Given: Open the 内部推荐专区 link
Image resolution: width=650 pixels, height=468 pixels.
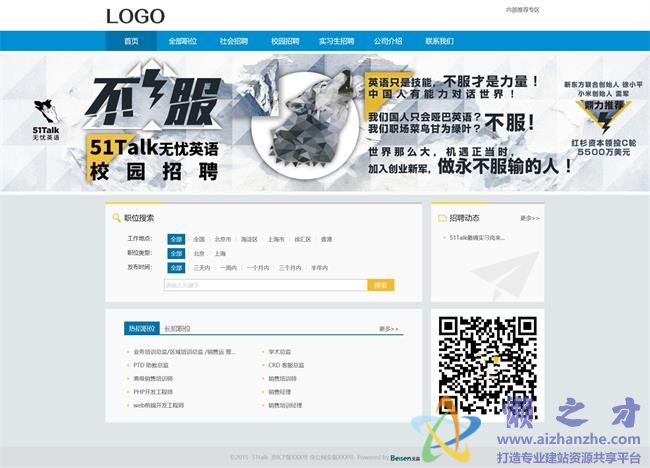Looking at the screenshot, I should tap(522, 9).
